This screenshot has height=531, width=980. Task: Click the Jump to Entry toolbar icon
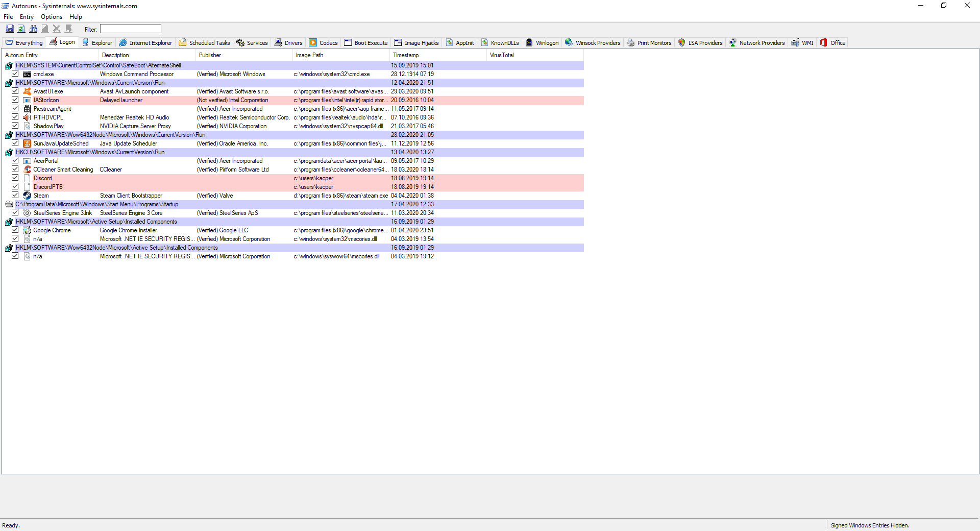click(68, 29)
